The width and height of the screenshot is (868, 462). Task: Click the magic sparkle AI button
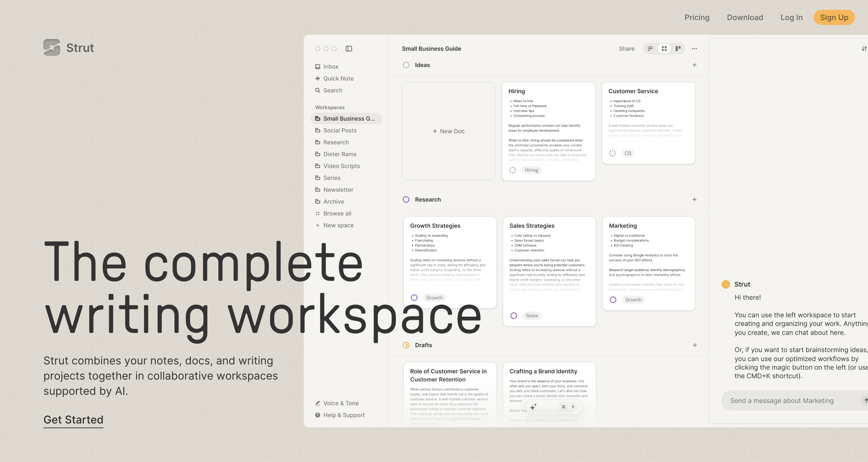click(x=533, y=407)
